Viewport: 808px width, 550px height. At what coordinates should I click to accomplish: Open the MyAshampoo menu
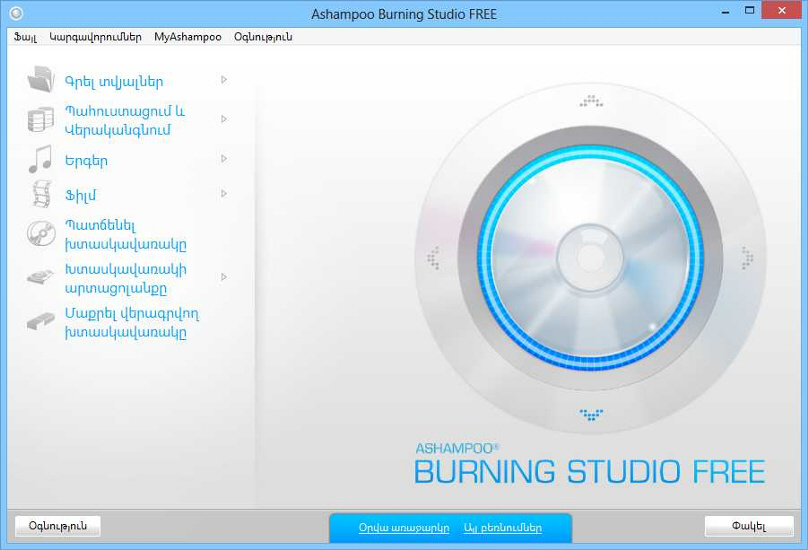[x=188, y=37]
